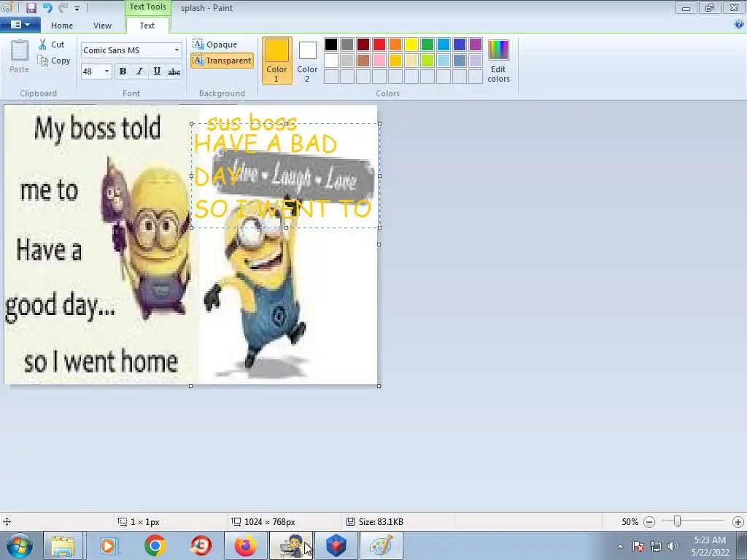This screenshot has width=747, height=560.
Task: Open Windows Explorer from taskbar
Action: pos(63,545)
